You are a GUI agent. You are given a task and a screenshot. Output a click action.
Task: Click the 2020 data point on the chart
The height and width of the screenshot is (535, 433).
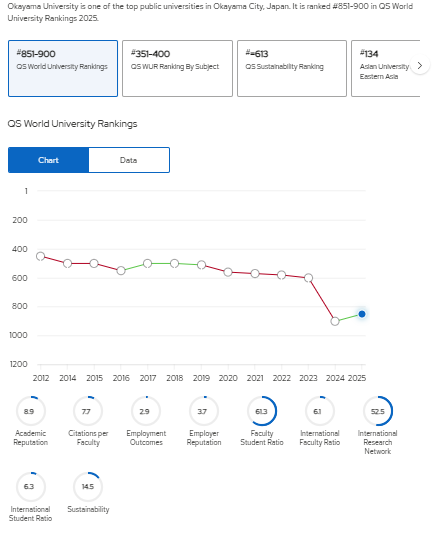(228, 272)
